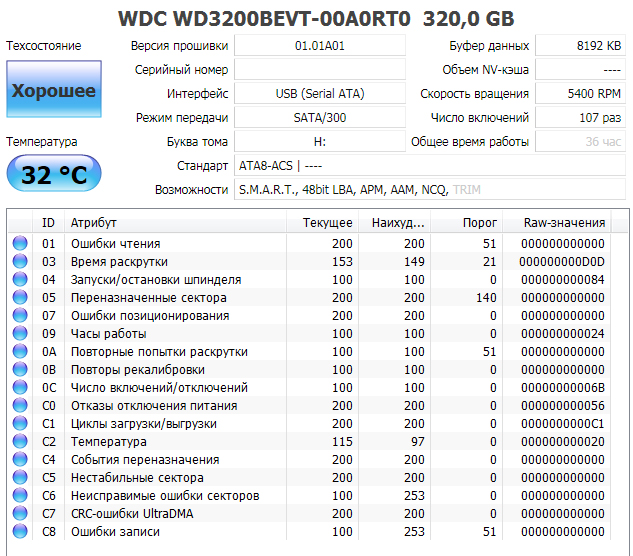
Task: Click status orb of События переназначения row
Action: click(20, 459)
